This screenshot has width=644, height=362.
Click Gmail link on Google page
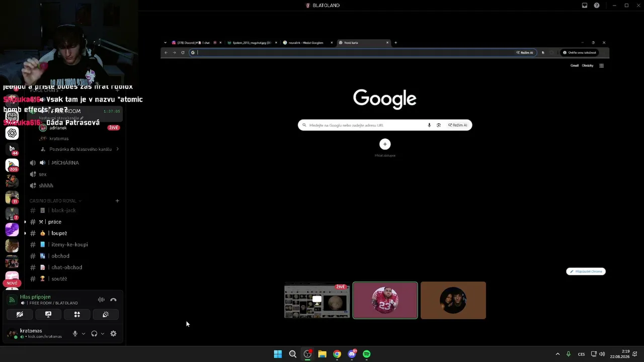click(574, 65)
